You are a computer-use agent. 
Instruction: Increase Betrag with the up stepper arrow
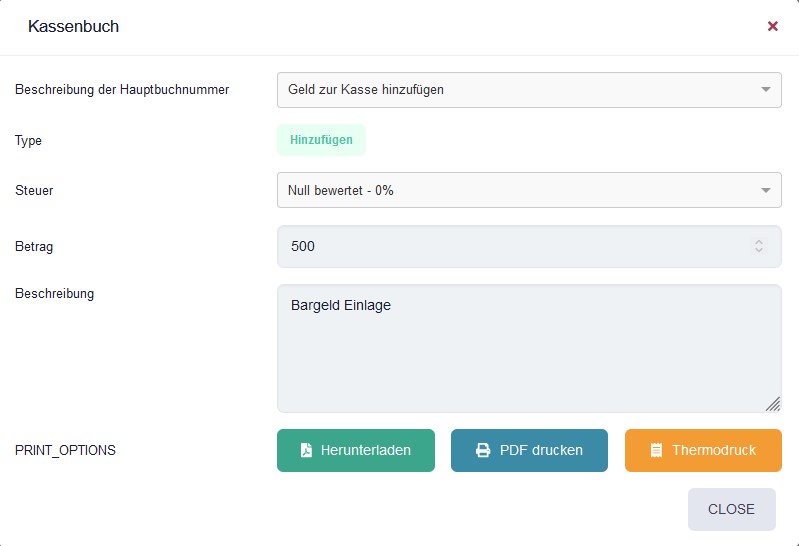[759, 242]
